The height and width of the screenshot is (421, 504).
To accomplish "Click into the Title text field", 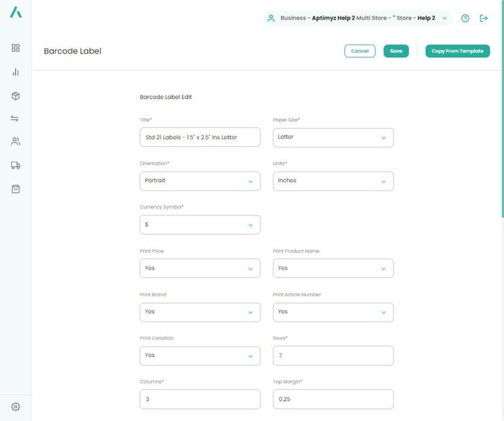I will click(199, 137).
